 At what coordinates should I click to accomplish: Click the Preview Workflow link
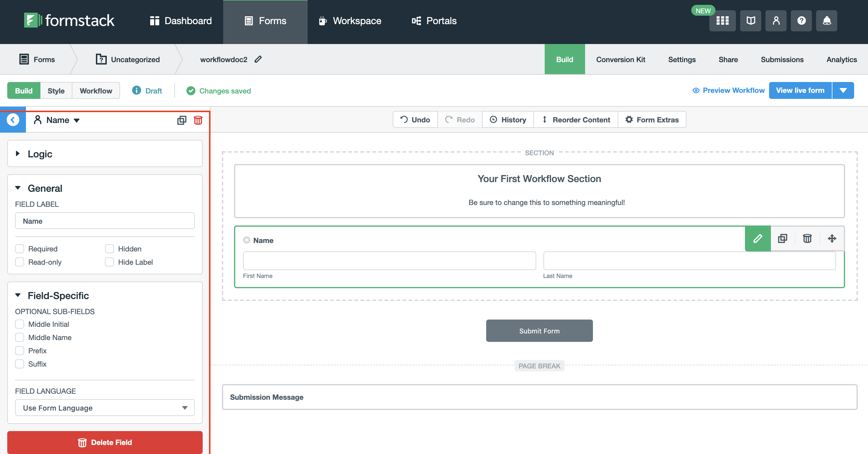coord(728,90)
